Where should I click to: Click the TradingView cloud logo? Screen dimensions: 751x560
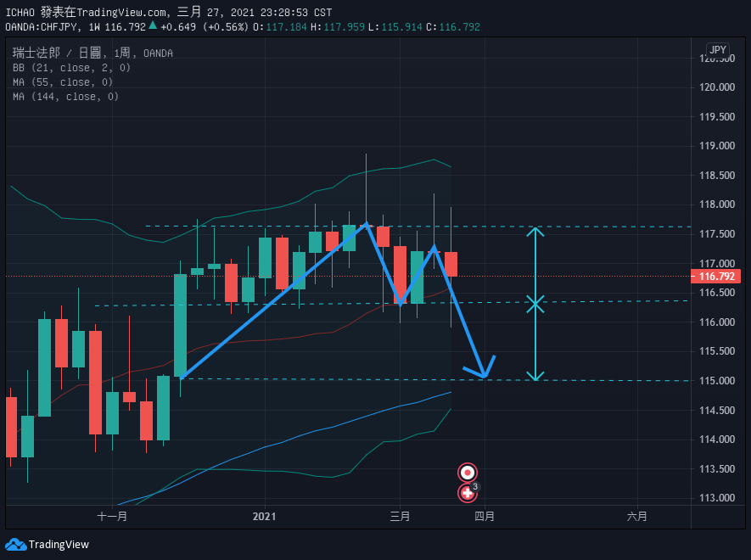point(15,545)
